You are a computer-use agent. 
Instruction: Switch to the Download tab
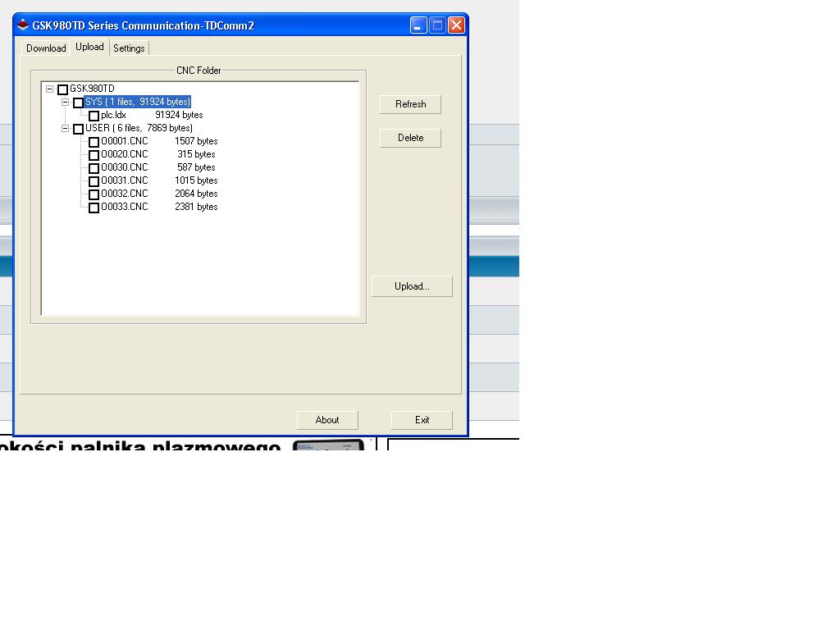[46, 48]
